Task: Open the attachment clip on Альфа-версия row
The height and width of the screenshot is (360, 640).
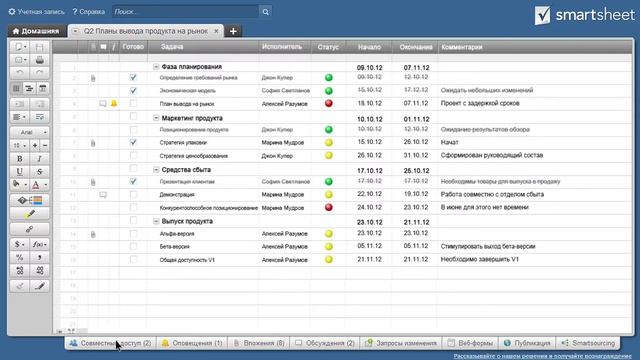Action: [93, 234]
